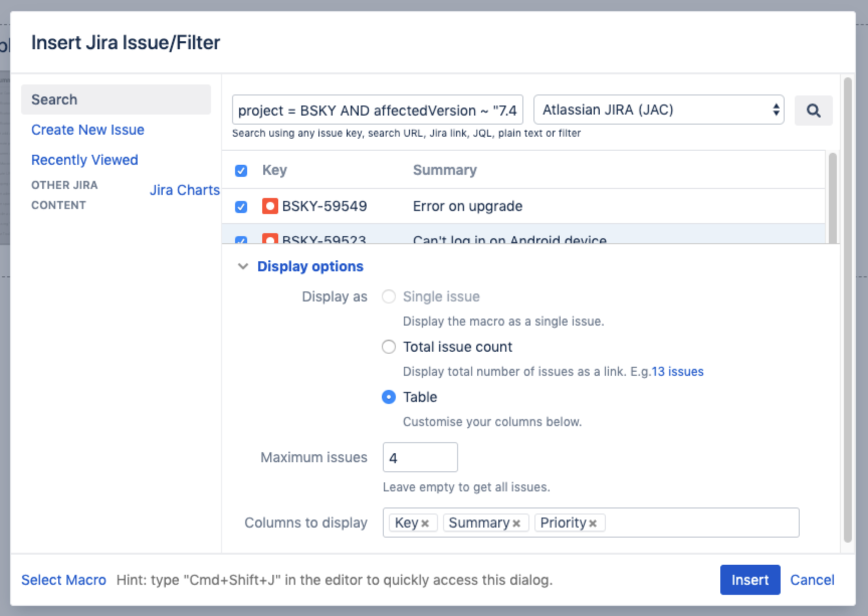The width and height of the screenshot is (868, 616).
Task: Click the magnifying glass search button
Action: pyautogui.click(x=813, y=111)
